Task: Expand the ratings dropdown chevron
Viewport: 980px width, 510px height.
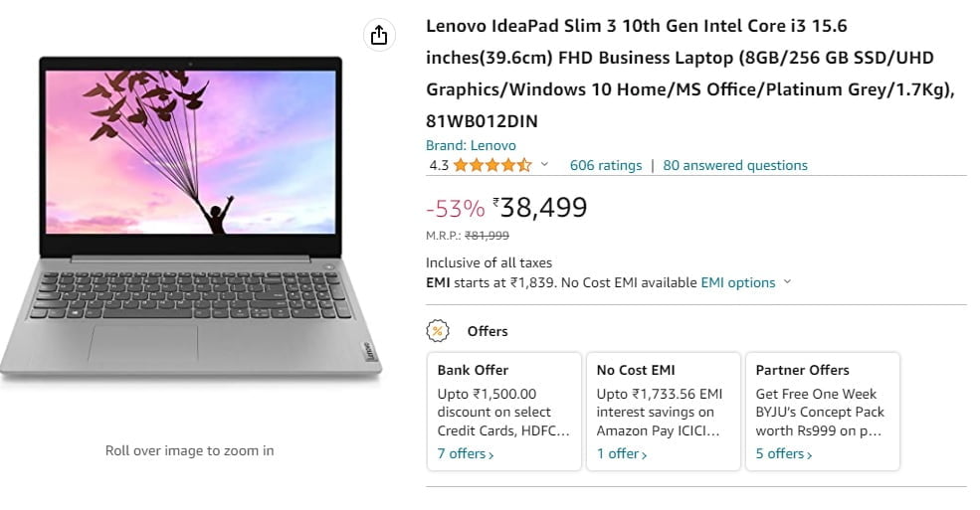Action: click(544, 165)
